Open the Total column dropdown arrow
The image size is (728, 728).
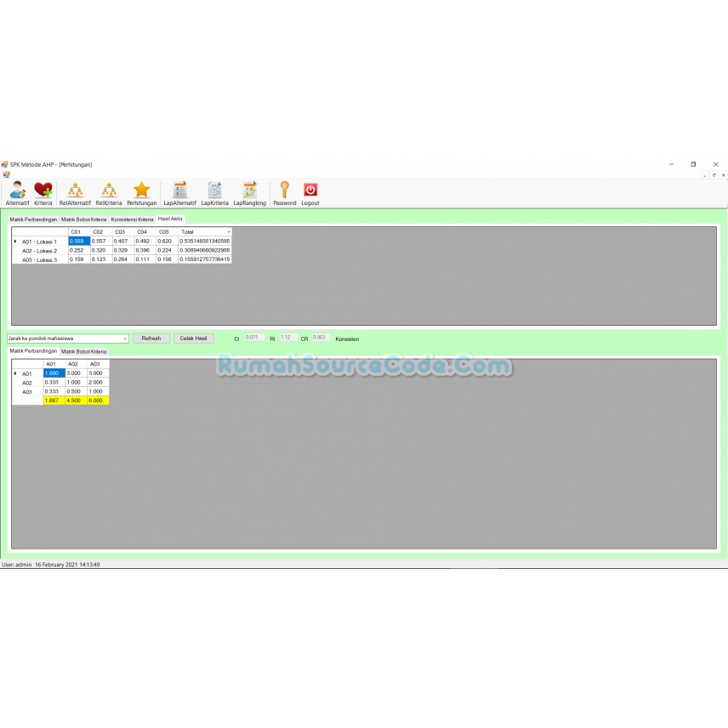(228, 231)
